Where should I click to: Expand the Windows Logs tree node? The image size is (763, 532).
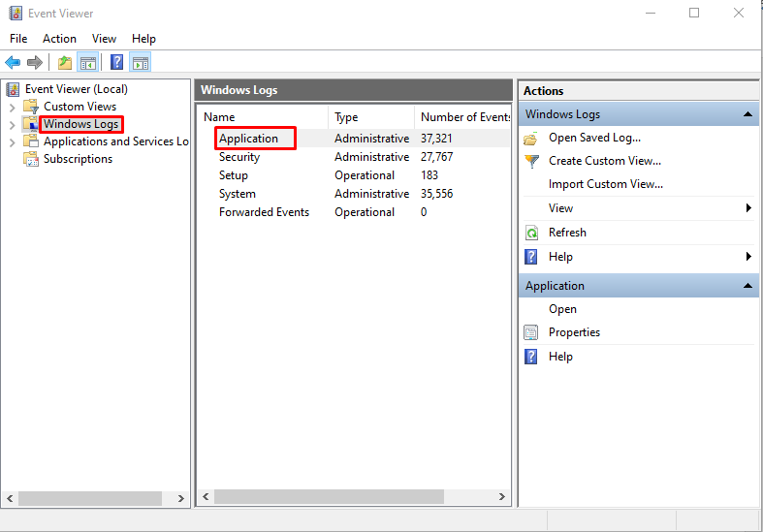coord(13,125)
